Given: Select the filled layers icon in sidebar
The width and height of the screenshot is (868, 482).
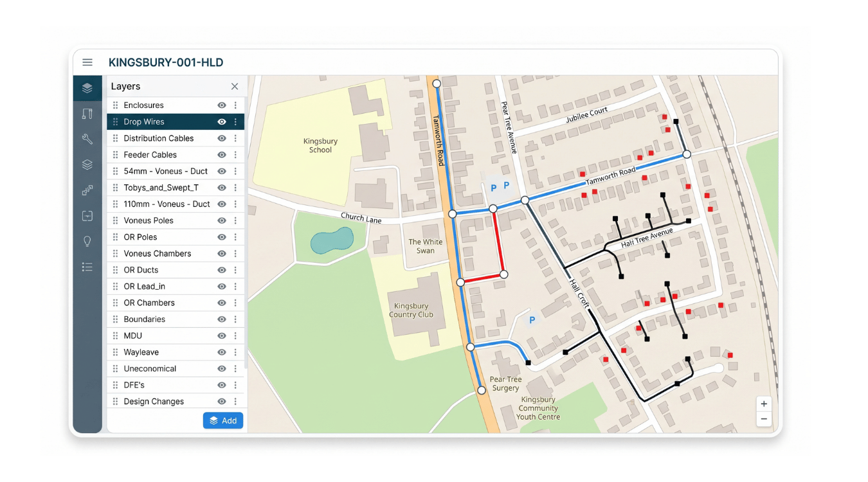Looking at the screenshot, I should tap(87, 88).
